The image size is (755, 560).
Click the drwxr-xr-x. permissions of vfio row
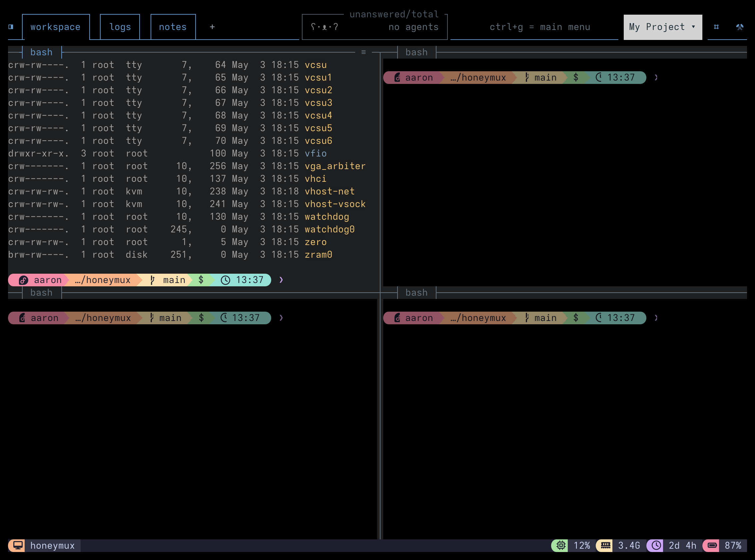[38, 153]
